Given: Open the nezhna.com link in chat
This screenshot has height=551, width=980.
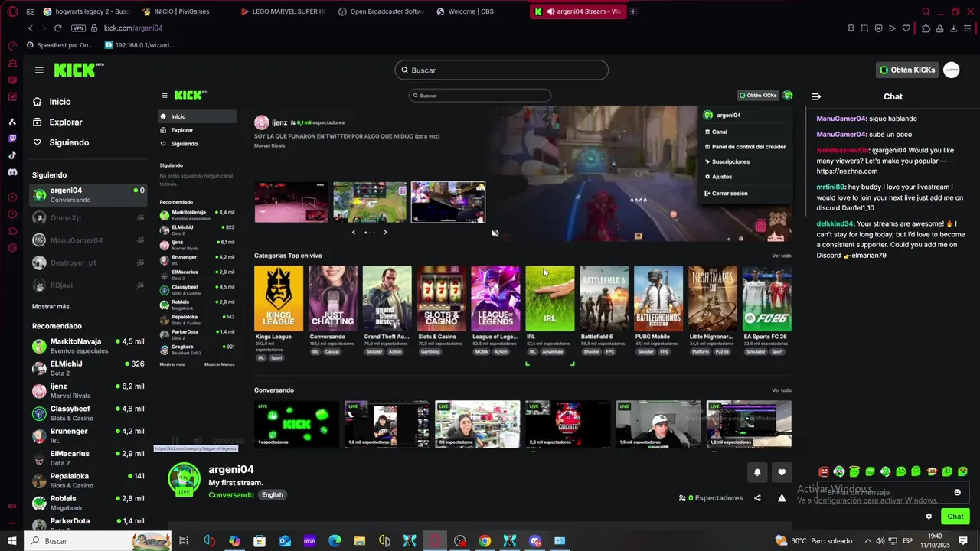Looking at the screenshot, I should tap(847, 171).
